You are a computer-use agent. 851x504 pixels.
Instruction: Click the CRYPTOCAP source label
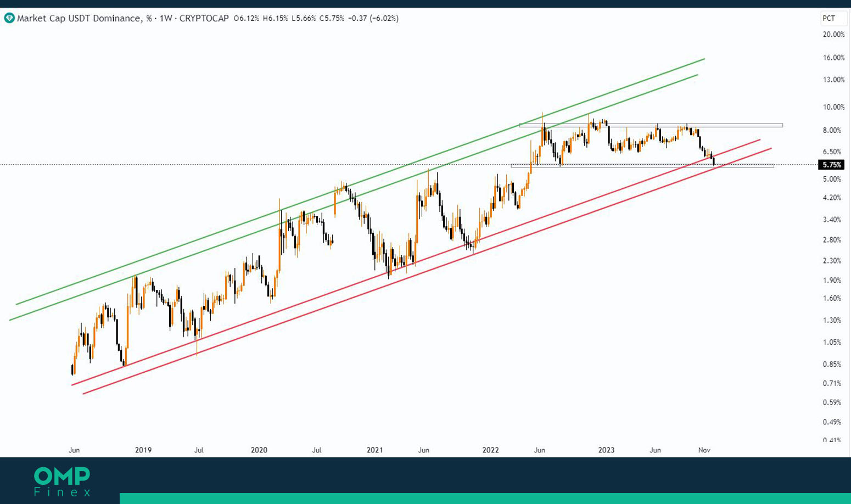pos(204,18)
